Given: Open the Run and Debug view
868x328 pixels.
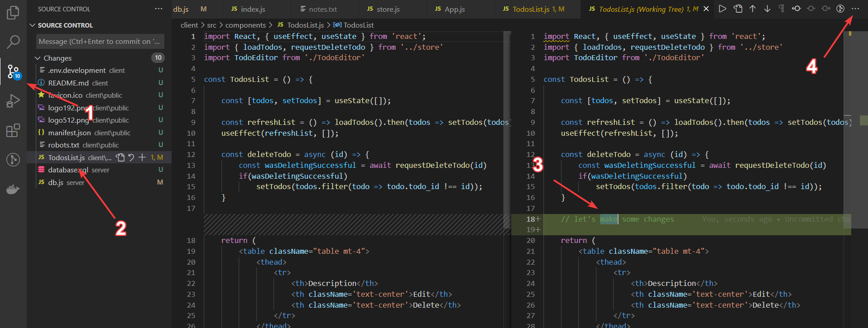Looking at the screenshot, I should [x=13, y=101].
